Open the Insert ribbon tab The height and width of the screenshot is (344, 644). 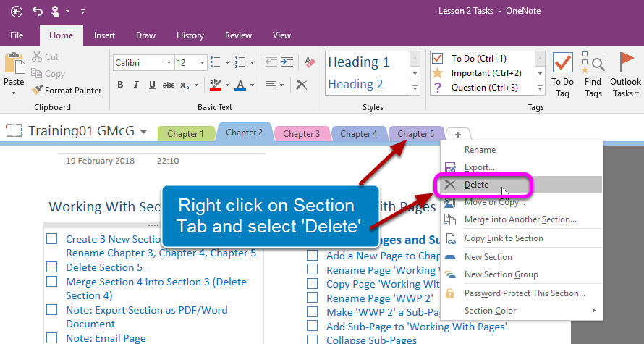pyautogui.click(x=104, y=35)
